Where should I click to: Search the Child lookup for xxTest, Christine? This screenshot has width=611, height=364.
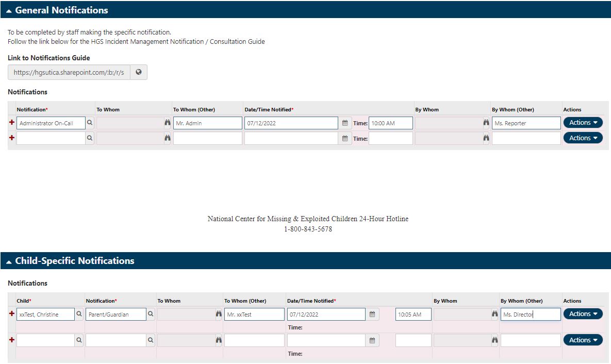[x=78, y=313]
